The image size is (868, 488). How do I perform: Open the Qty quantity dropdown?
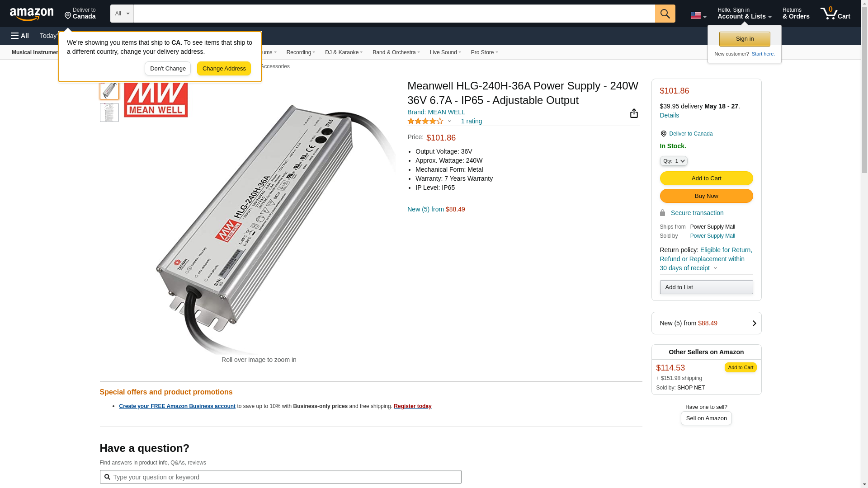coord(673,161)
